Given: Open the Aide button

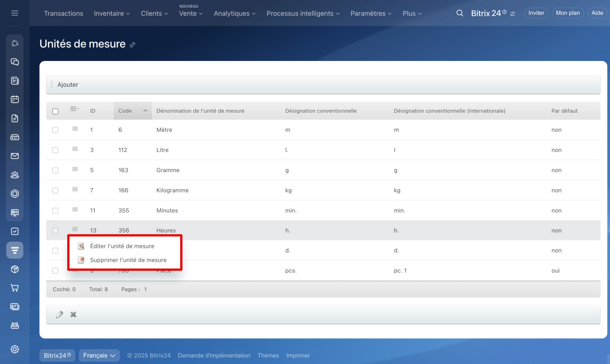Looking at the screenshot, I should [x=597, y=13].
